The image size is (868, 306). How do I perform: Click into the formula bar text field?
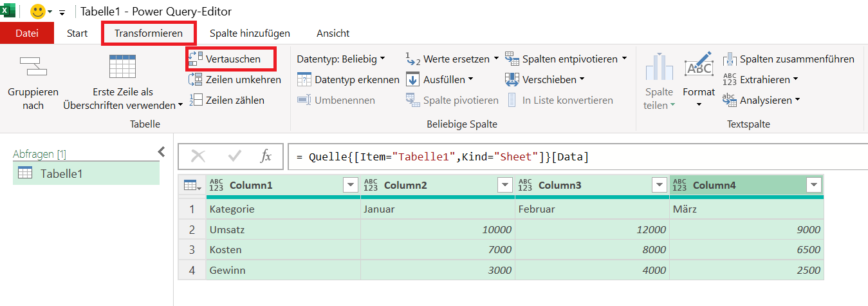coord(578,157)
